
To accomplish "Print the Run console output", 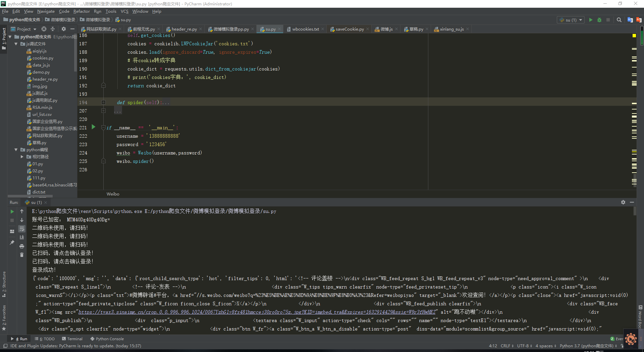I will [x=22, y=246].
